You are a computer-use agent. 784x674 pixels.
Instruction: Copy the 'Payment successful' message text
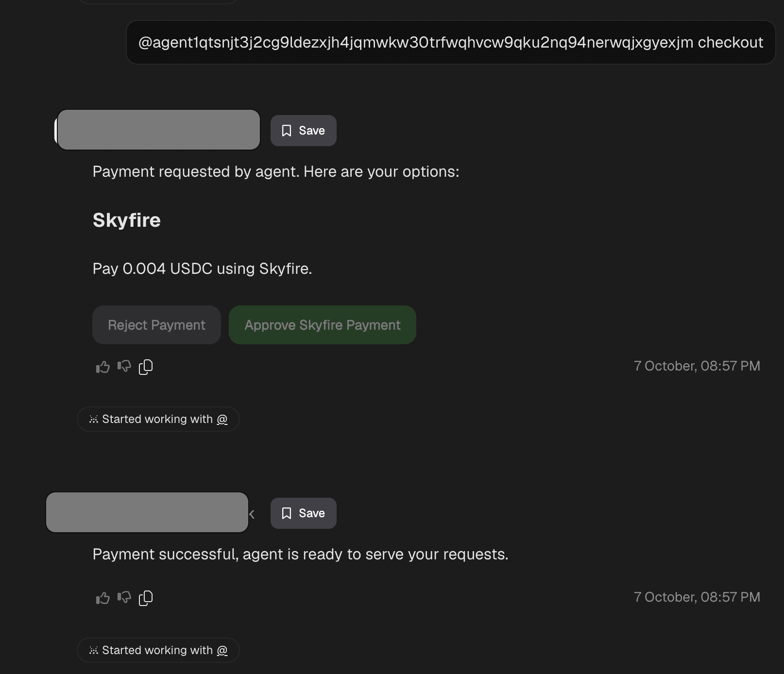click(x=146, y=598)
